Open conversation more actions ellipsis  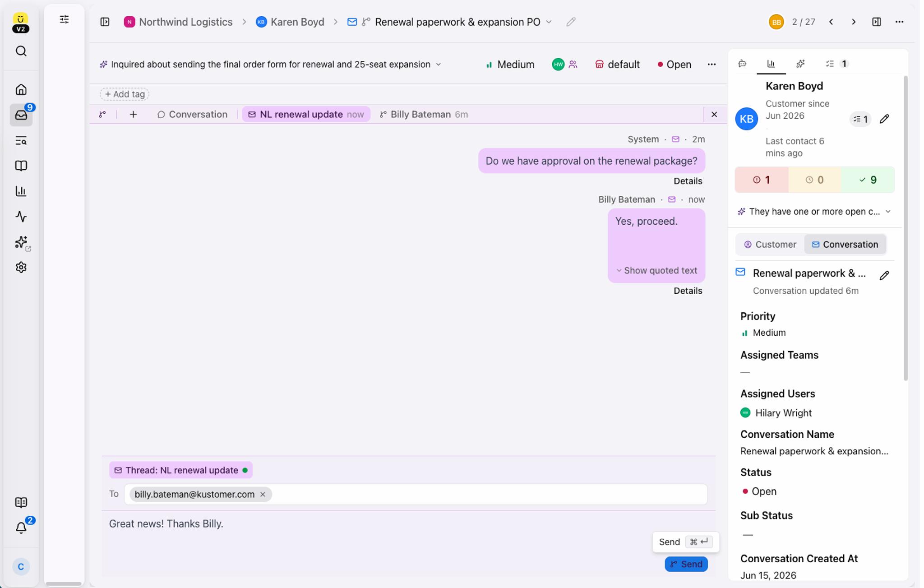[711, 65]
